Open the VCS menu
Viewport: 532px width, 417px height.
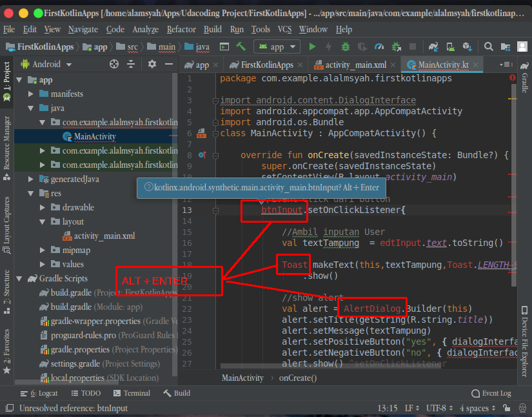pos(284,30)
